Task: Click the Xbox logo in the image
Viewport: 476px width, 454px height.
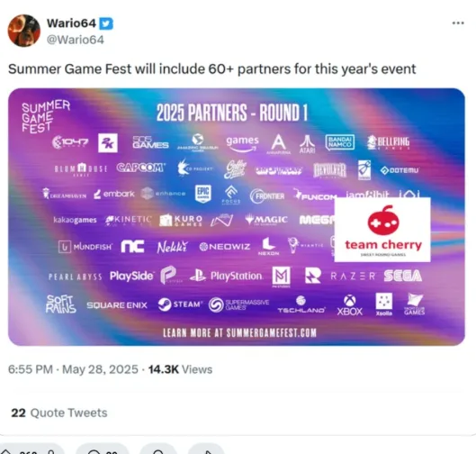Action: click(x=350, y=305)
